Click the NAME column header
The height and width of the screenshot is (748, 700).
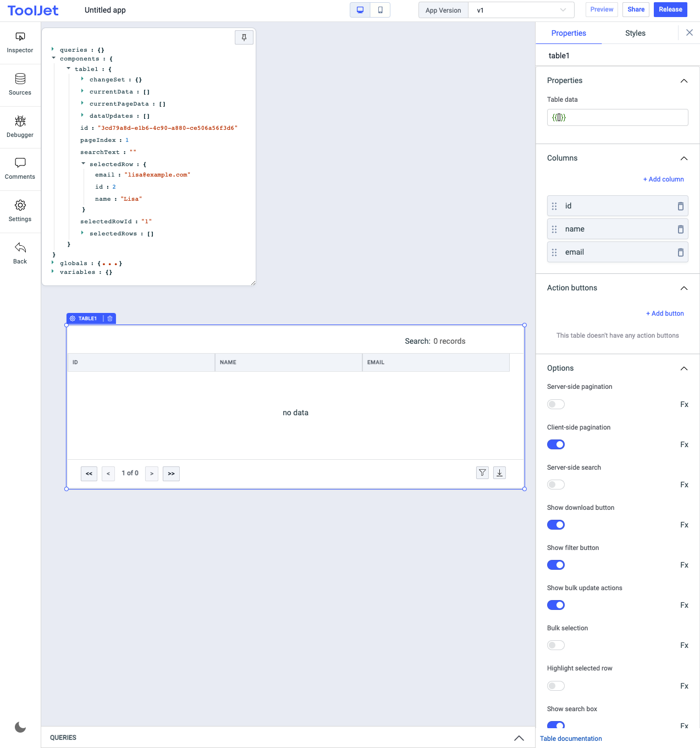pyautogui.click(x=289, y=362)
